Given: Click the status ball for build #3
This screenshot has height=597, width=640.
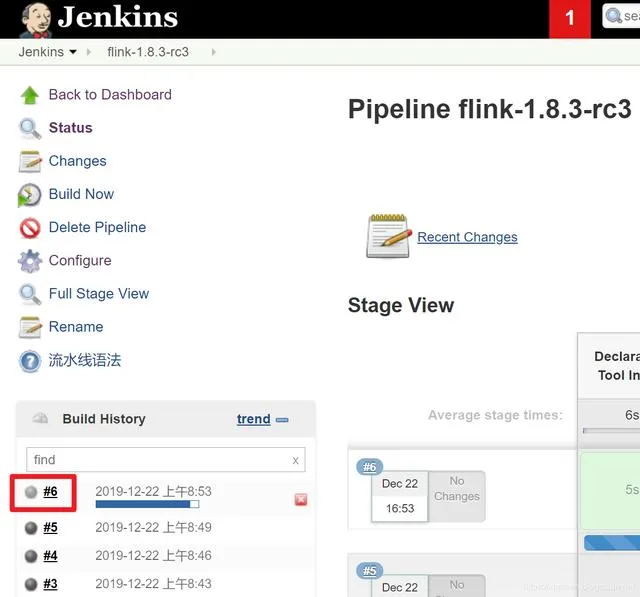Looking at the screenshot, I should coord(31,584).
